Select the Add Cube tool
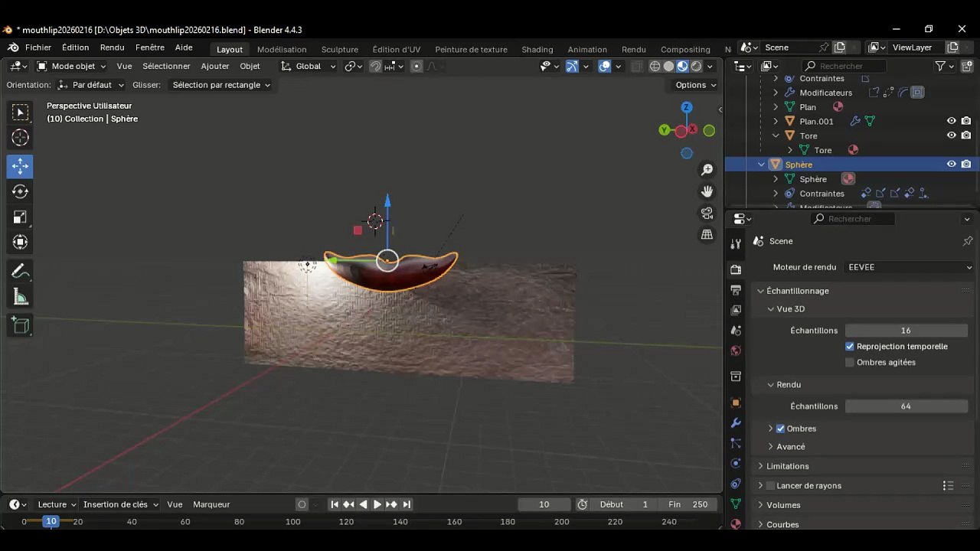980x551 pixels. tap(21, 326)
